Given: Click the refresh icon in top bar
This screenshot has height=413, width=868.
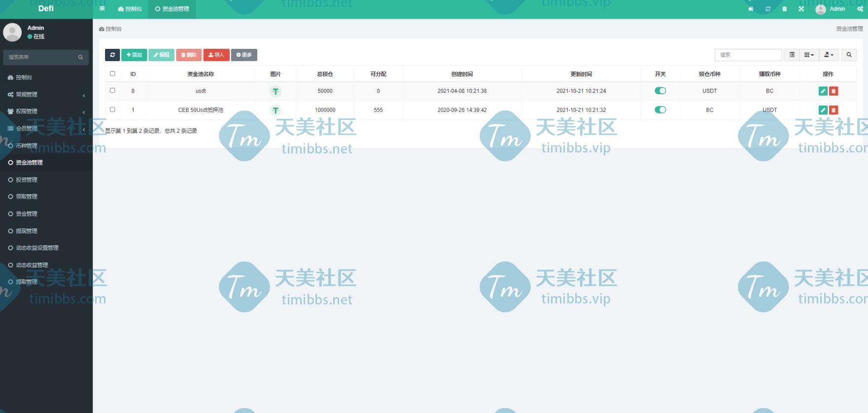Looking at the screenshot, I should (x=767, y=9).
